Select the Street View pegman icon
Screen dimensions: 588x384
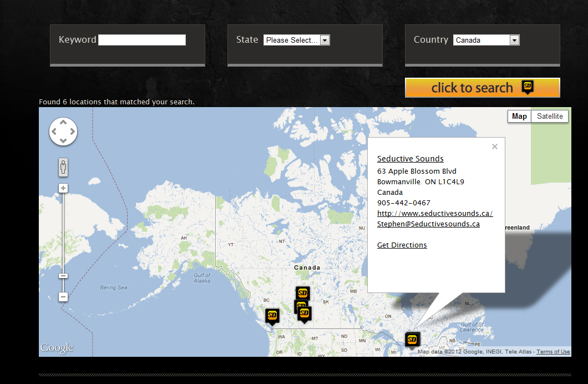click(63, 167)
